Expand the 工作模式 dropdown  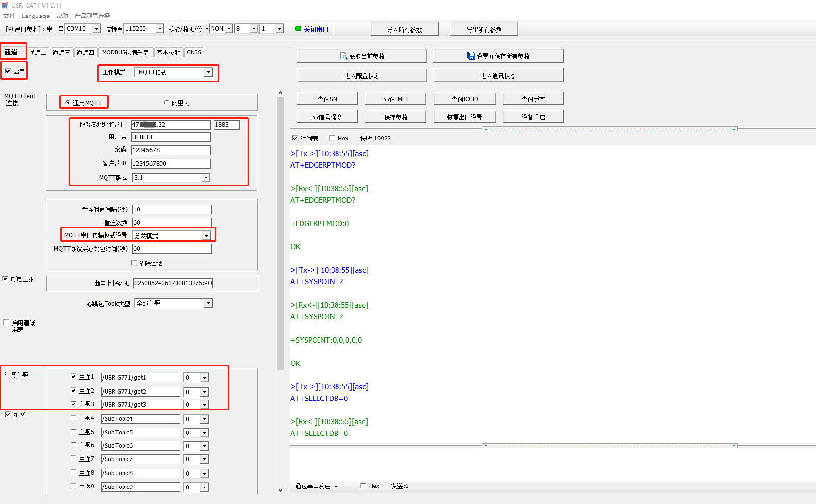pos(208,72)
